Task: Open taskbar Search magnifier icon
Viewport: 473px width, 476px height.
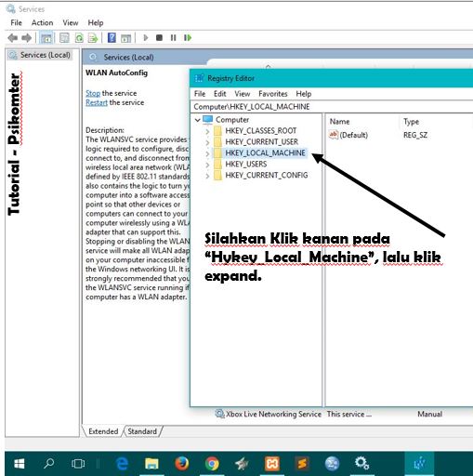Action: pyautogui.click(x=48, y=463)
